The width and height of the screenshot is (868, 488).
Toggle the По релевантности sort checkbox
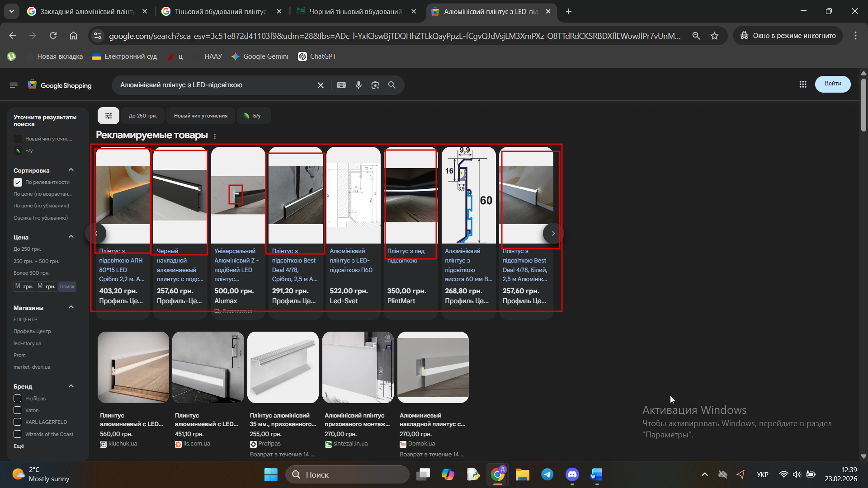pos(18,182)
